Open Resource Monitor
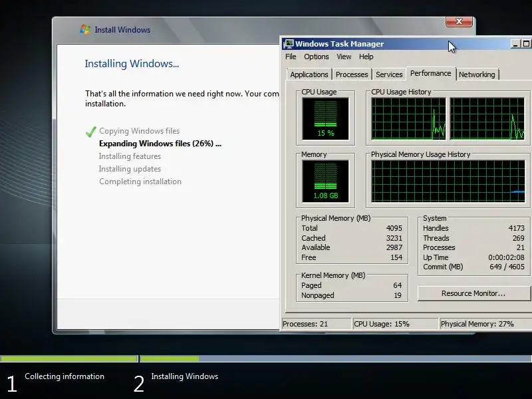This screenshot has height=399, width=532. [x=473, y=293]
